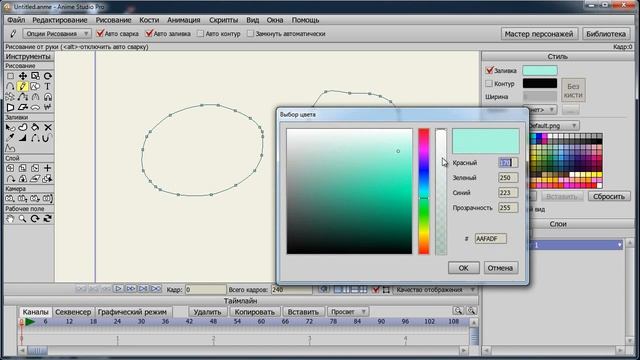Open the Библиотека button
The image size is (640, 360).
pos(606,34)
